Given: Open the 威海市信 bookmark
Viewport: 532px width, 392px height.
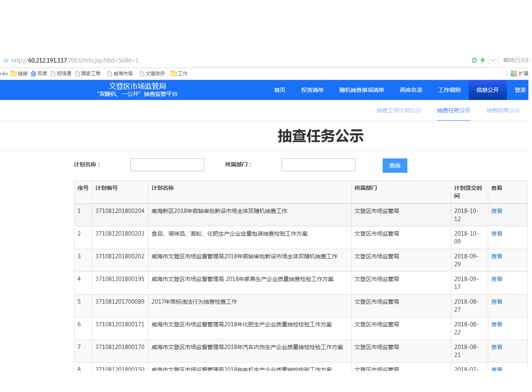Looking at the screenshot, I should (120, 74).
